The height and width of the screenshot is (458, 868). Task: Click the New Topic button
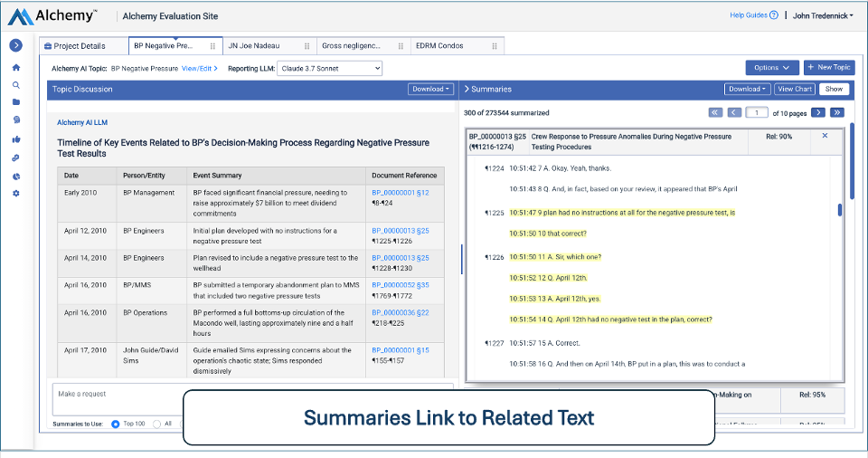point(829,67)
